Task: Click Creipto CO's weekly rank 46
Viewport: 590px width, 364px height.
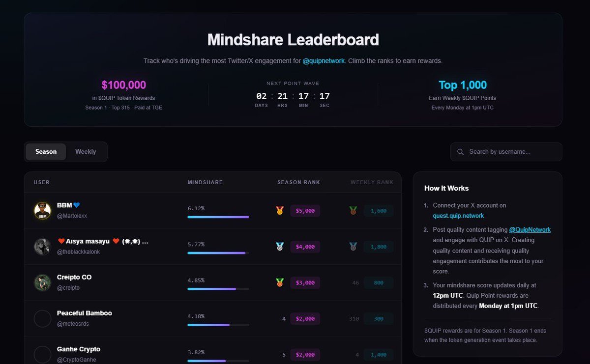Action: (355, 283)
